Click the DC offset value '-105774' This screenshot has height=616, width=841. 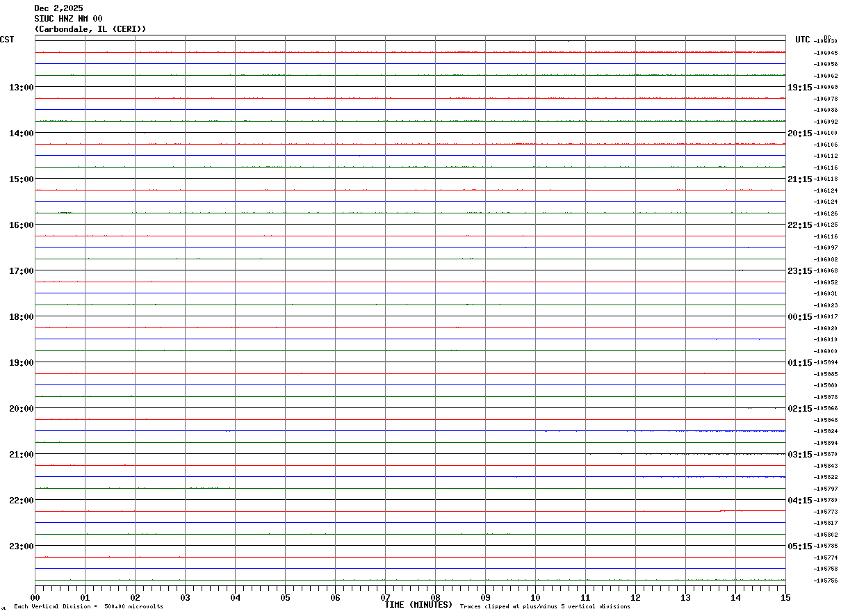(825, 558)
